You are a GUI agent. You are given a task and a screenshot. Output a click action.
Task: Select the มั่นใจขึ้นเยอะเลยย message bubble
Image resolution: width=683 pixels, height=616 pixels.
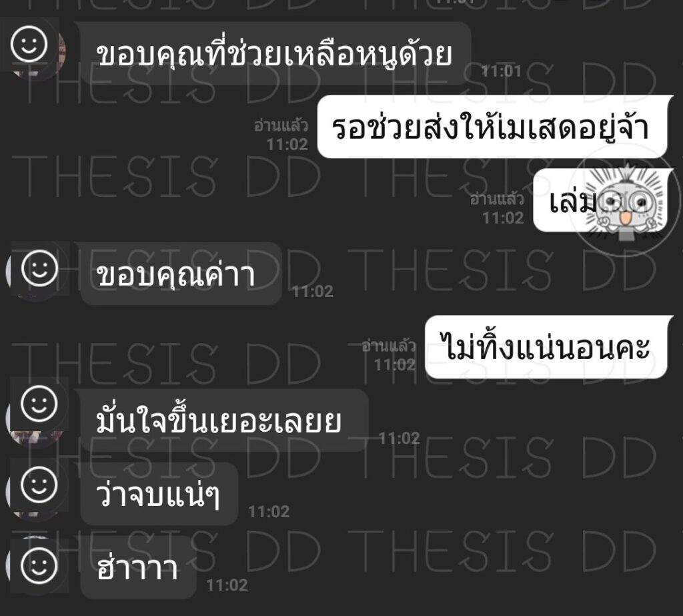click(x=224, y=420)
